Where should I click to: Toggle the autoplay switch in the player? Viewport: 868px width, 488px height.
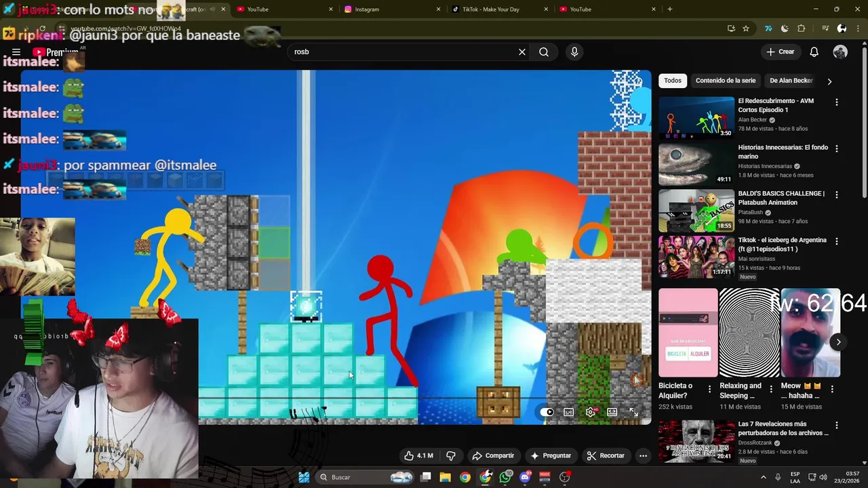547,412
